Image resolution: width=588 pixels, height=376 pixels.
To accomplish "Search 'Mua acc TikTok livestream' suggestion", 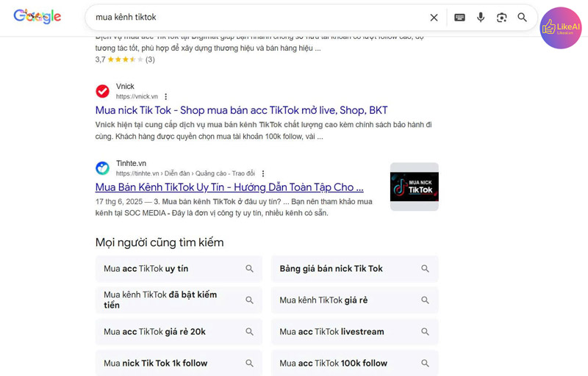I will click(x=354, y=331).
